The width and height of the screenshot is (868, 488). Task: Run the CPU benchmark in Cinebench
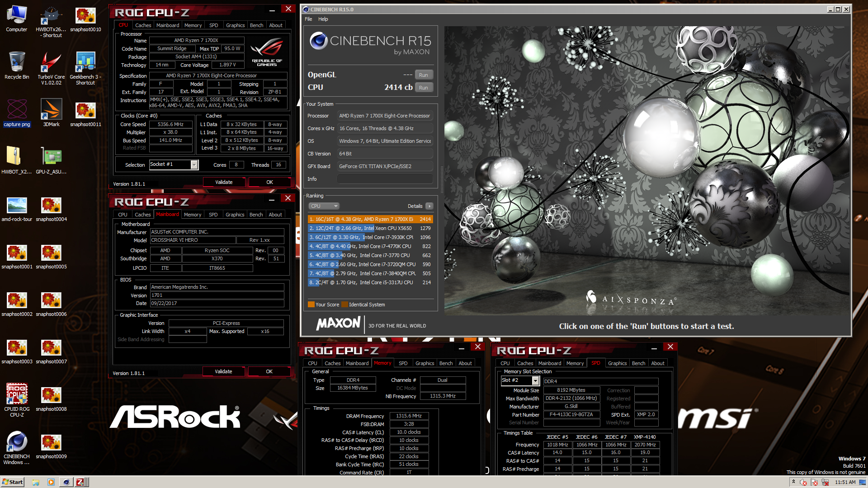(423, 88)
